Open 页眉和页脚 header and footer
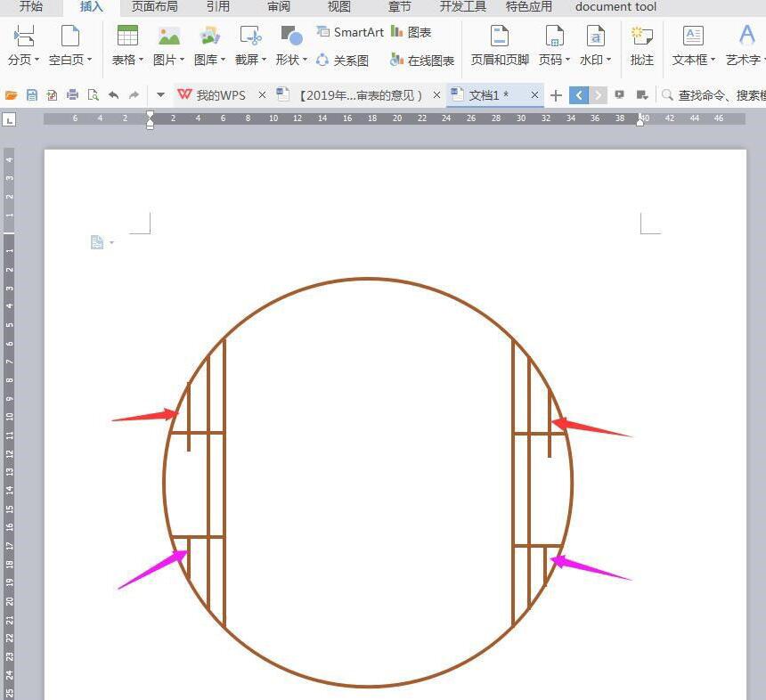This screenshot has height=700, width=766. click(500, 45)
